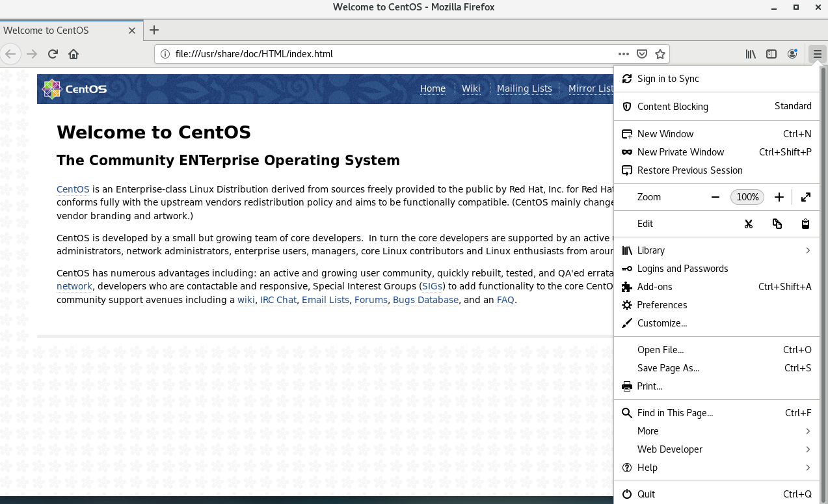Bookmark this page with the star icon
The height and width of the screenshot is (504, 828).
[x=660, y=54]
